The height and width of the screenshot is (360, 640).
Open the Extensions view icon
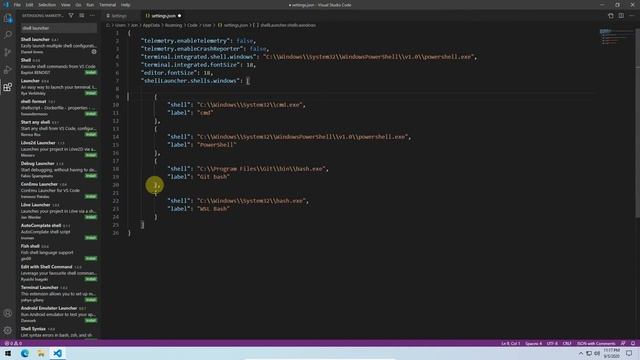(8, 87)
